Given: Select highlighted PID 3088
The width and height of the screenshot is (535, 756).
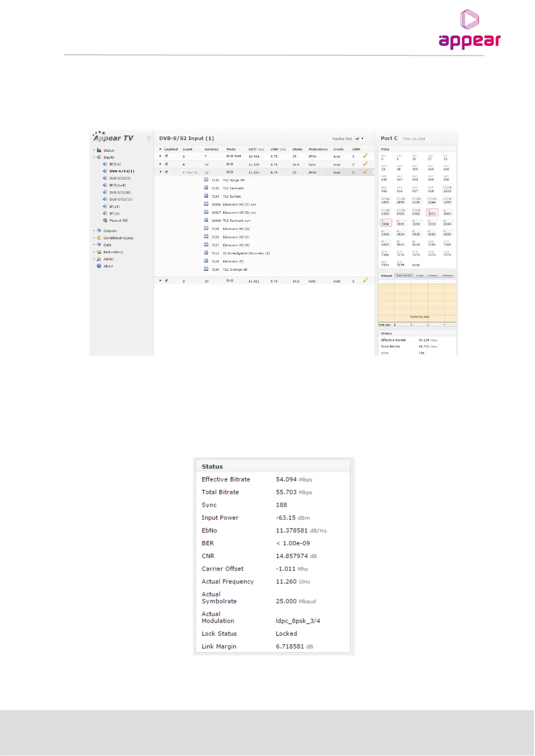Looking at the screenshot, I should (x=385, y=223).
